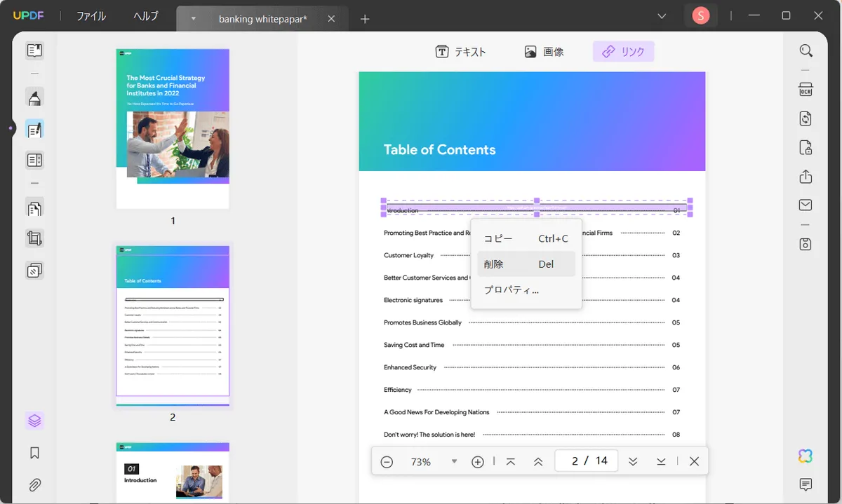Screen dimensions: 842x504
Task: Choose 削除 from the context menu
Action: pos(526,264)
